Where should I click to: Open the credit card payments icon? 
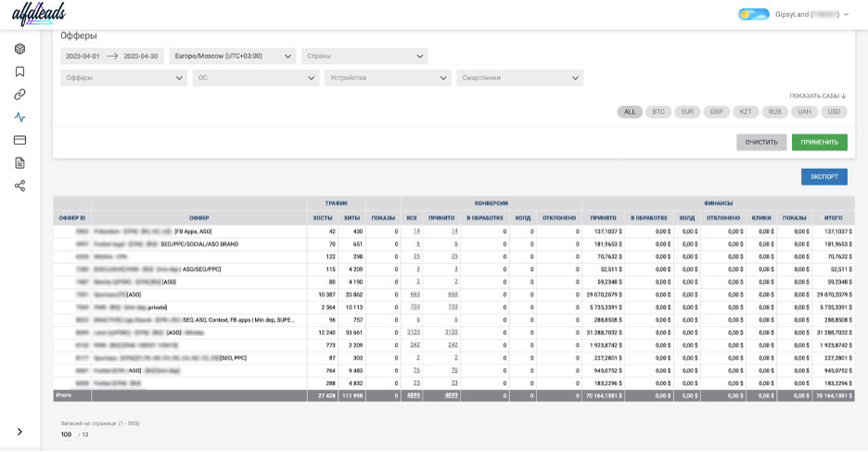[x=19, y=140]
